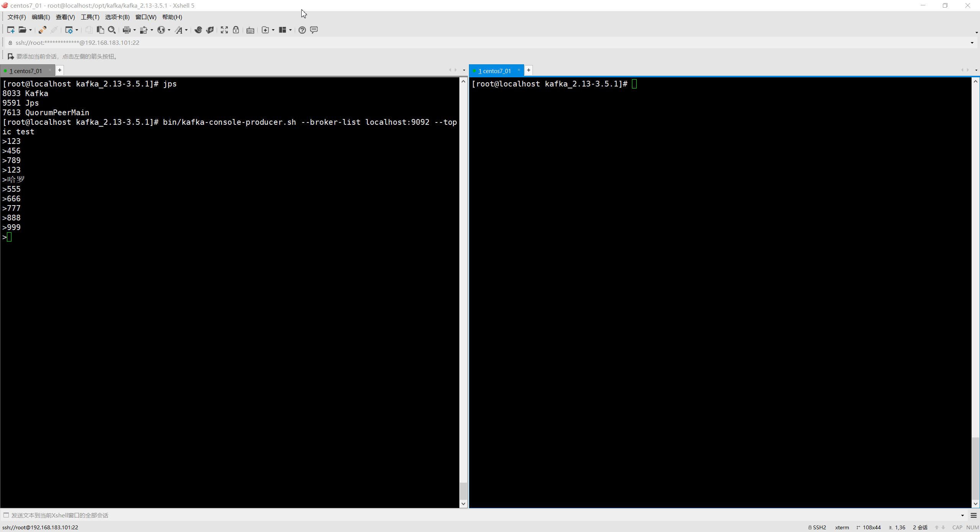
Task: Click the Help question mark icon
Action: [x=302, y=30]
